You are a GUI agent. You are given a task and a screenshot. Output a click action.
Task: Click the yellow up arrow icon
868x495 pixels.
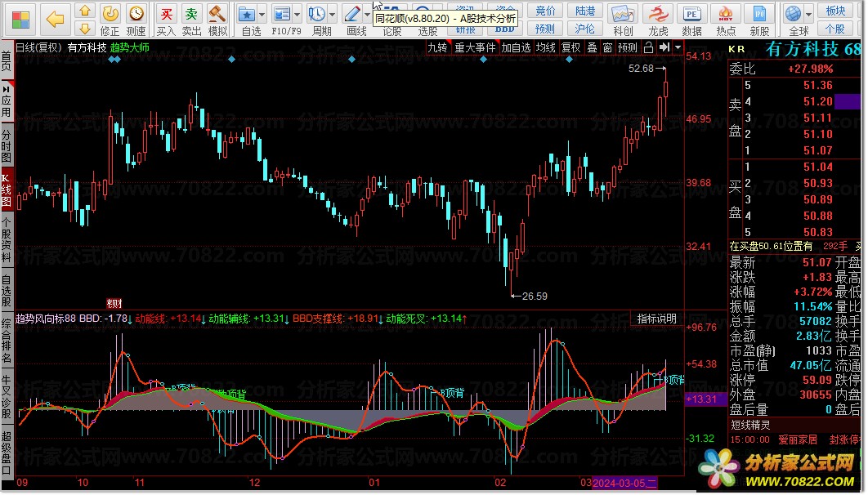tap(85, 11)
